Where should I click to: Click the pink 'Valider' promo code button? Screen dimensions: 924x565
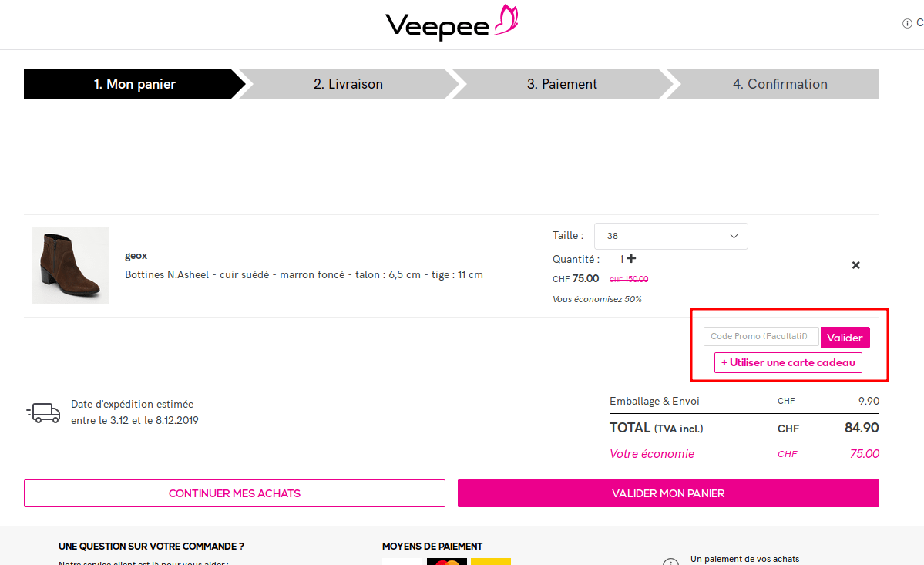coord(845,337)
